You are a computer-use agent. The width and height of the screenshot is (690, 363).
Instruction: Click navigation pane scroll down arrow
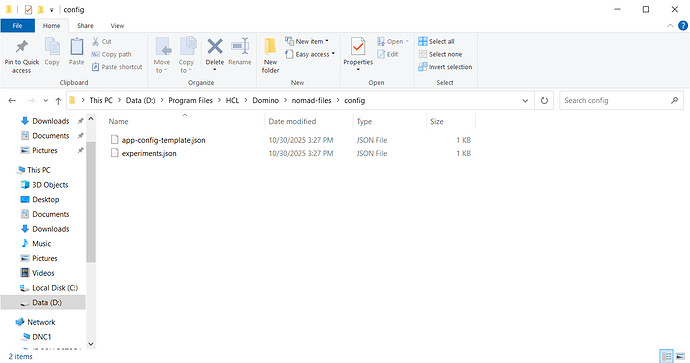click(x=91, y=344)
